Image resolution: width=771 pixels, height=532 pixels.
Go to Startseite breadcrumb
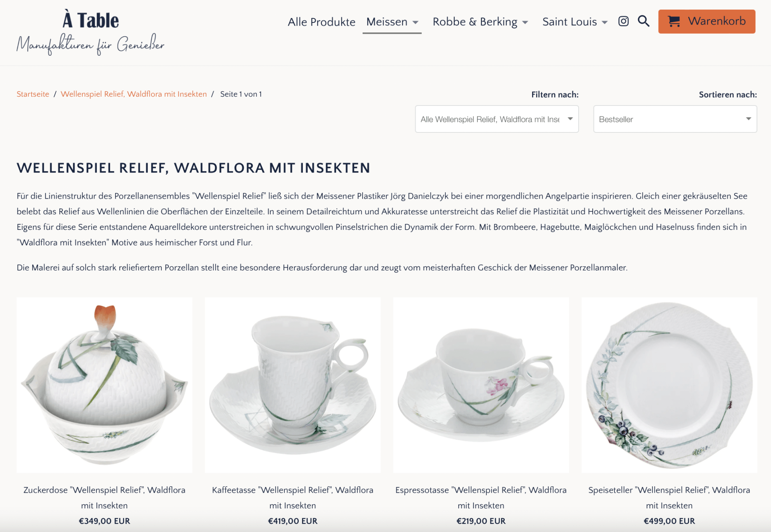click(x=33, y=94)
